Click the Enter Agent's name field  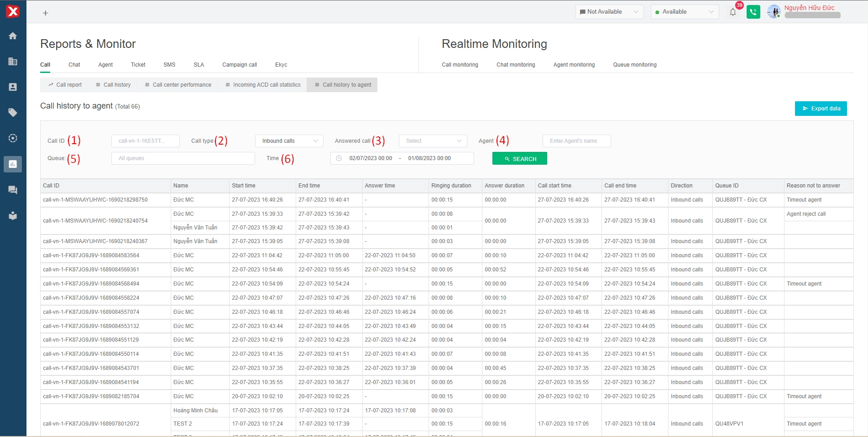pyautogui.click(x=576, y=141)
